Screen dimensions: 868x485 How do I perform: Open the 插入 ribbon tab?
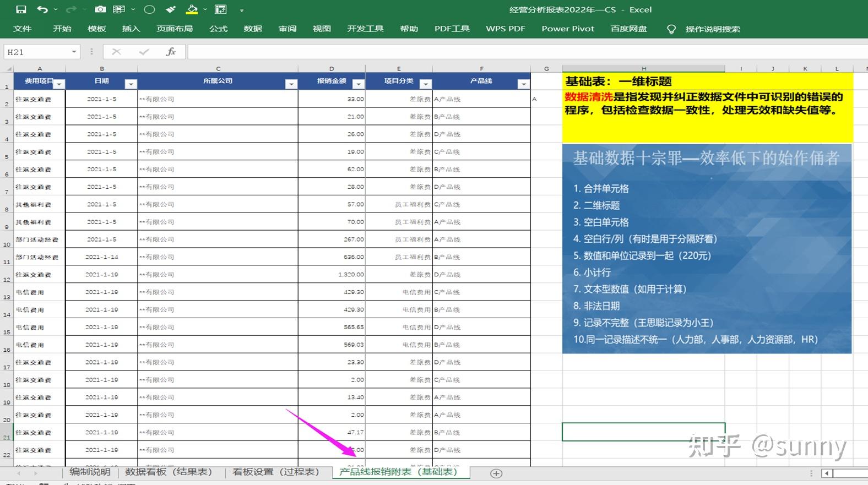tap(131, 29)
